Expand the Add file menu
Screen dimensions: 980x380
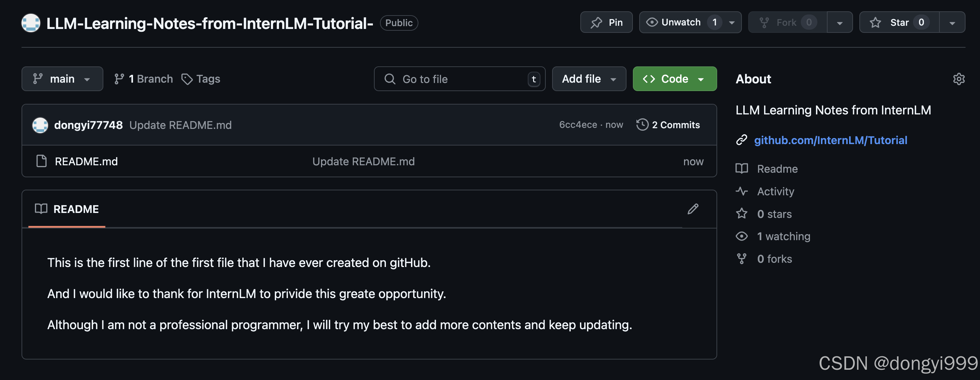(589, 79)
